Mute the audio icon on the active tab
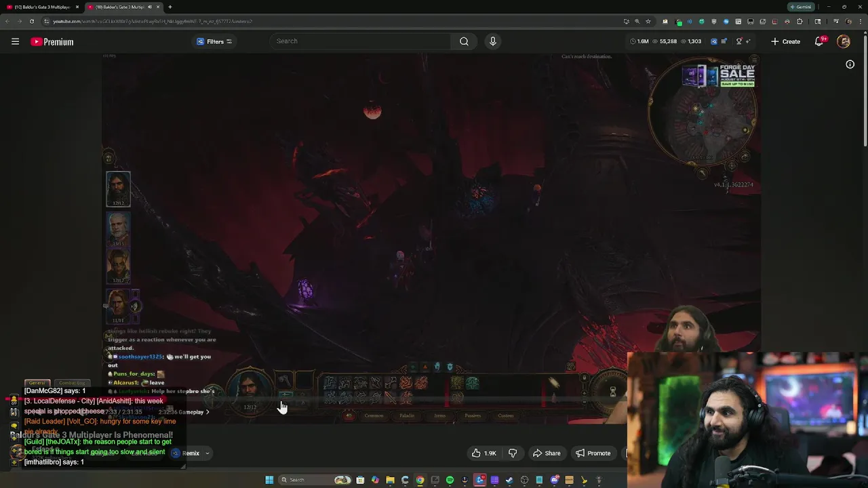The image size is (868, 488). tap(149, 7)
